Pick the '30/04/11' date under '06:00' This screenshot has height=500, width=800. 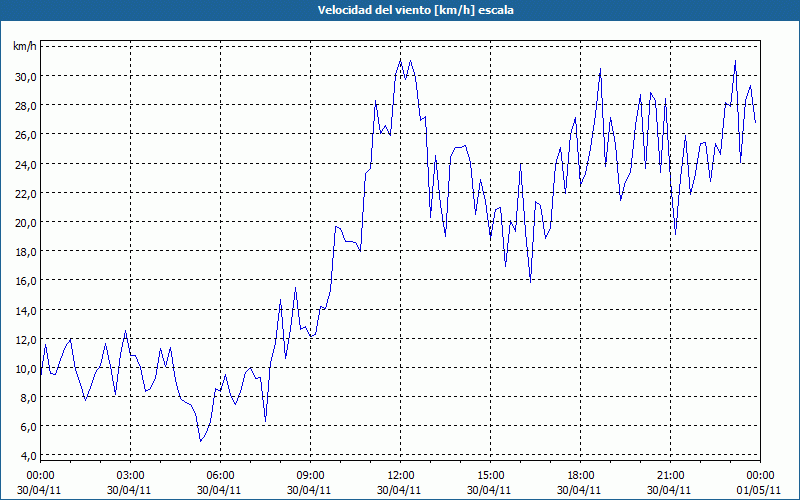[219, 490]
